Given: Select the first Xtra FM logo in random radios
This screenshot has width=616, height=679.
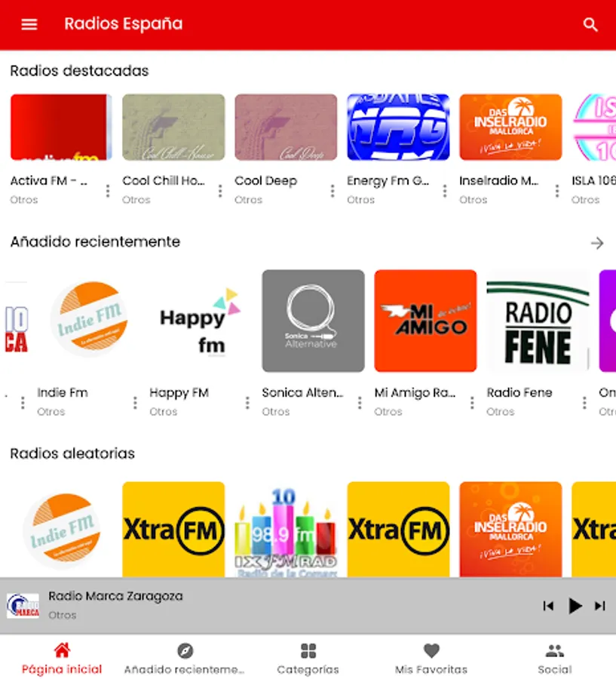Looking at the screenshot, I should coord(173,529).
